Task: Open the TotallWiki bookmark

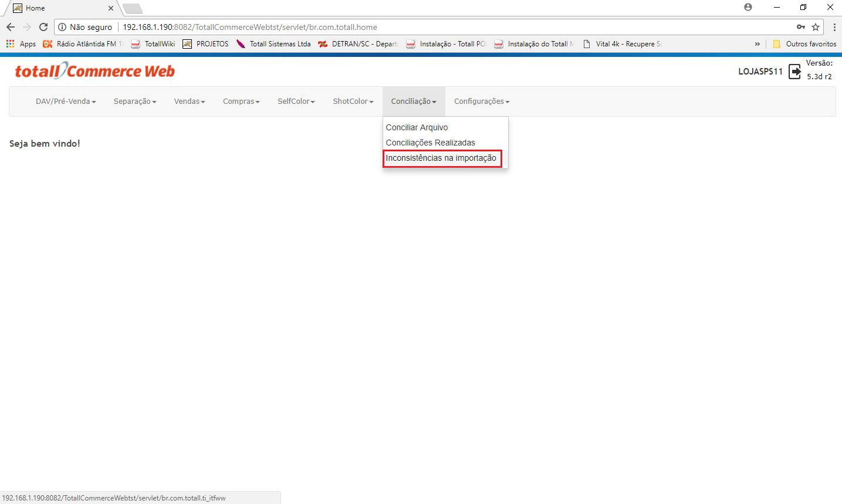Action: (x=153, y=44)
